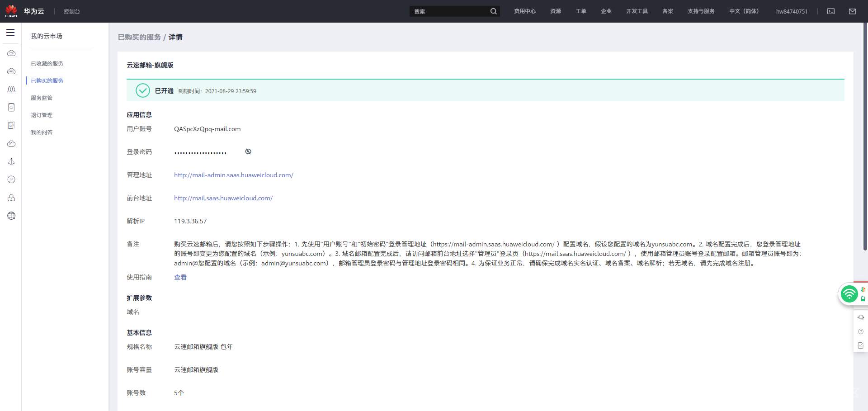Show the hidden 登录密码 with the eye icon

(248, 151)
